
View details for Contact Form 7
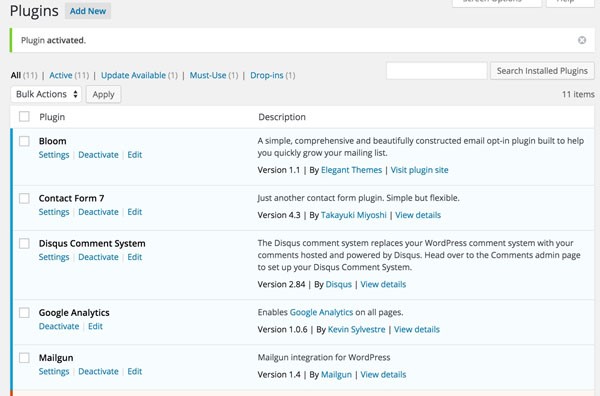tap(418, 215)
